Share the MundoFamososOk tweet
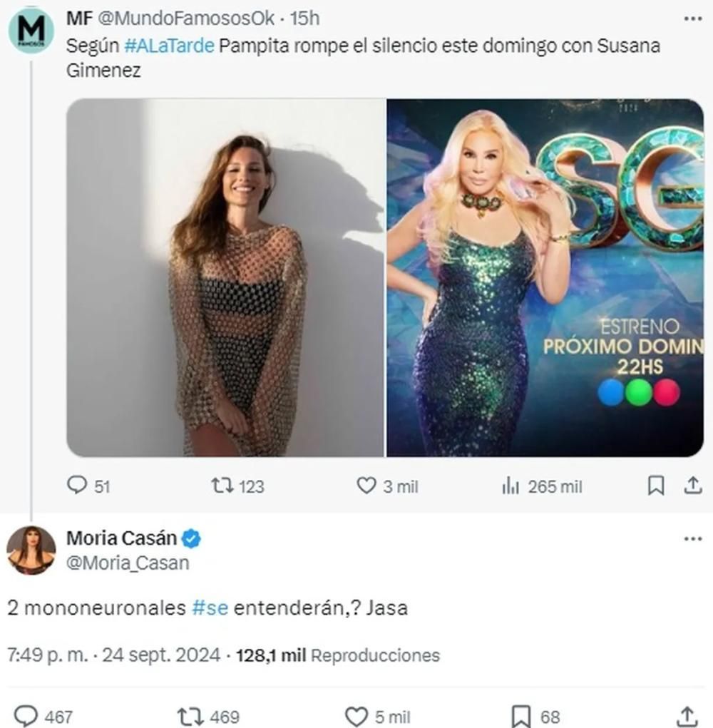 [x=692, y=486]
